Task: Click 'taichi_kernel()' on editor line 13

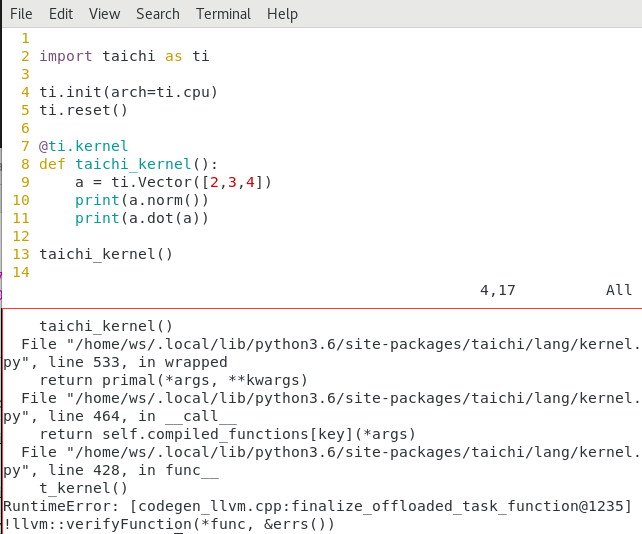Action: 106,254
